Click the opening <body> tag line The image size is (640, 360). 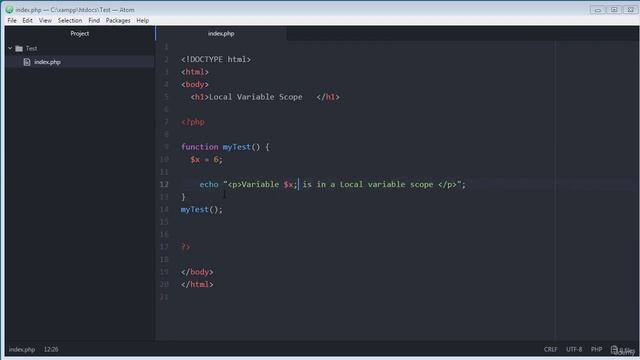pos(195,84)
